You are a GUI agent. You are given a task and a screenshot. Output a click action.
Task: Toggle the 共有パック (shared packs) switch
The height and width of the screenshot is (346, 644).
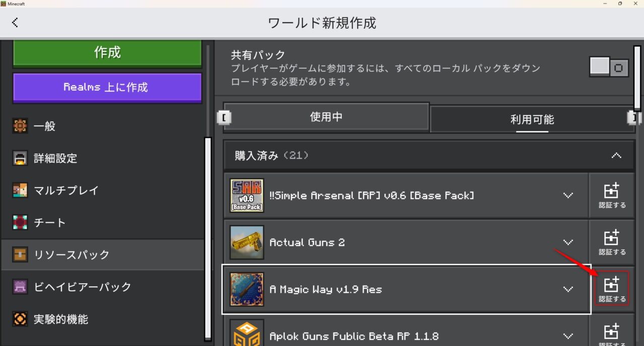(x=609, y=67)
